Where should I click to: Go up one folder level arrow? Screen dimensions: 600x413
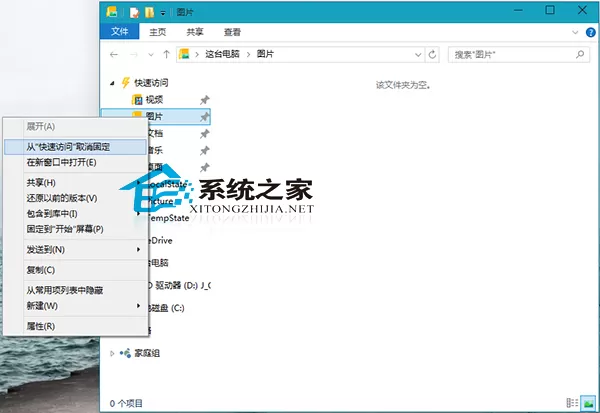(x=166, y=55)
